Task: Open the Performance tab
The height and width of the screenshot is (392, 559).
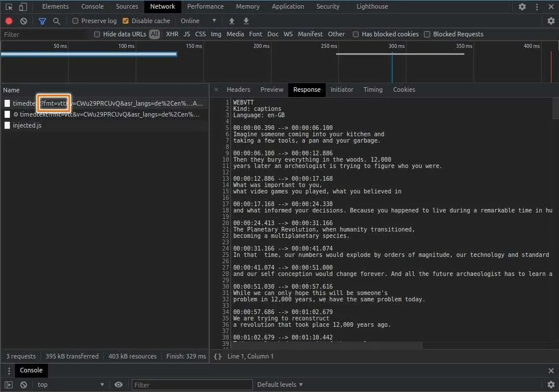Action: [x=206, y=6]
